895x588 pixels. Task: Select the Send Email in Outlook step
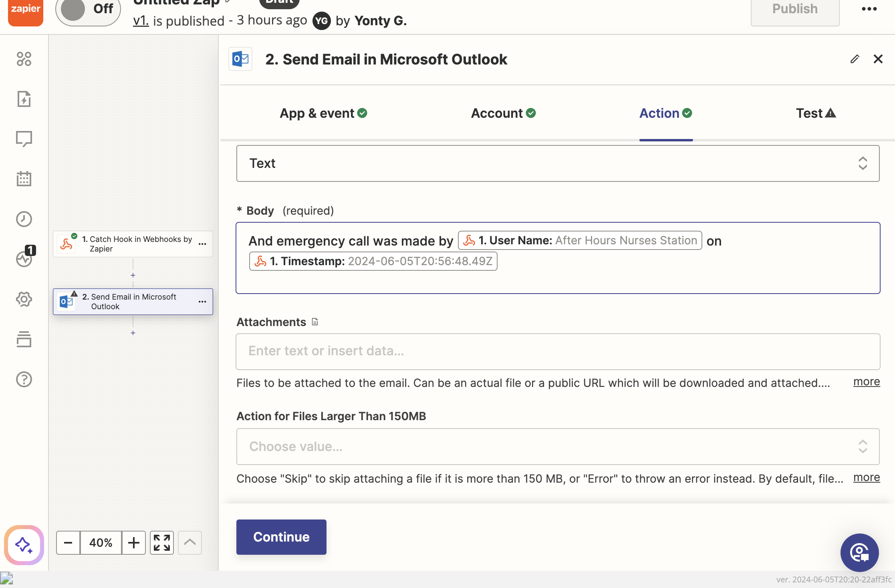coord(133,302)
